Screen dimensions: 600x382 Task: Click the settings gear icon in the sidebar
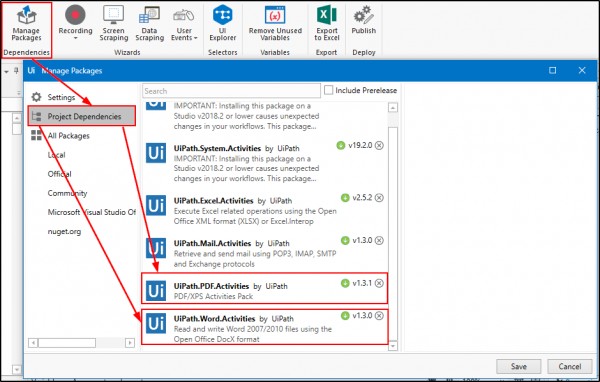tap(36, 97)
